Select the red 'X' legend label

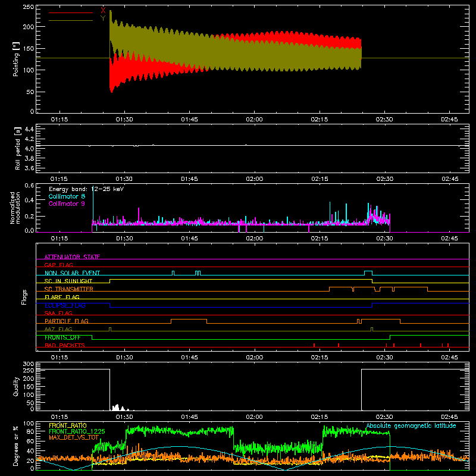click(103, 11)
